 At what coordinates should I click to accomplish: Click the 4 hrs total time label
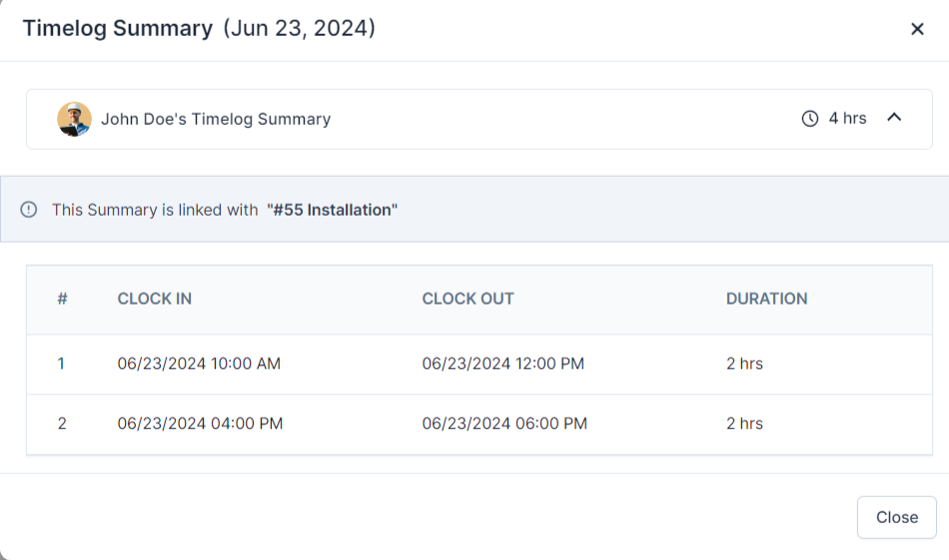pyautogui.click(x=847, y=119)
